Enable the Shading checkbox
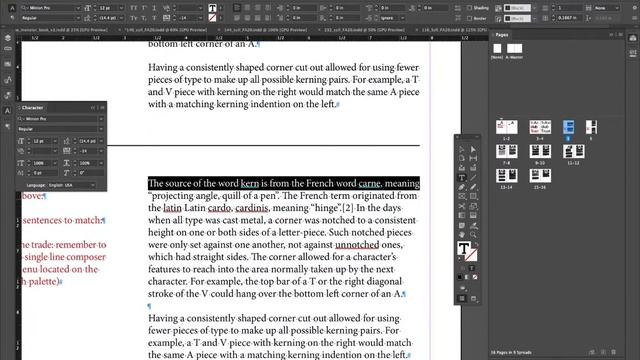This screenshot has height=360, width=640. (x=470, y=8)
